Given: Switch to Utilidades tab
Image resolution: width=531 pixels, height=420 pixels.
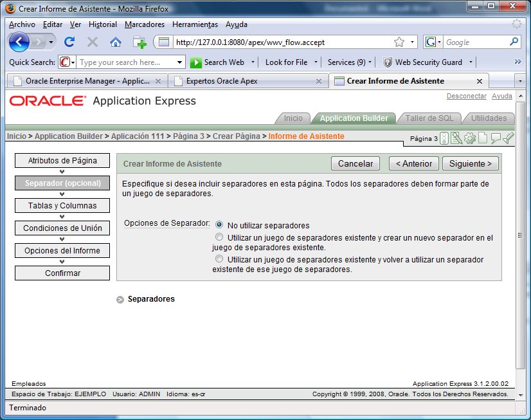Looking at the screenshot, I should [489, 118].
